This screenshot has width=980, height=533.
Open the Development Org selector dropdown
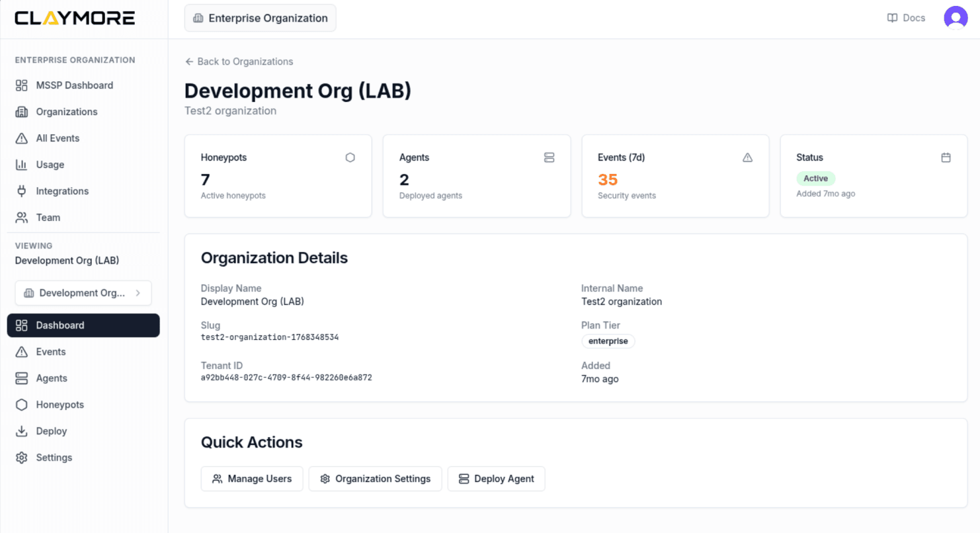coord(83,293)
